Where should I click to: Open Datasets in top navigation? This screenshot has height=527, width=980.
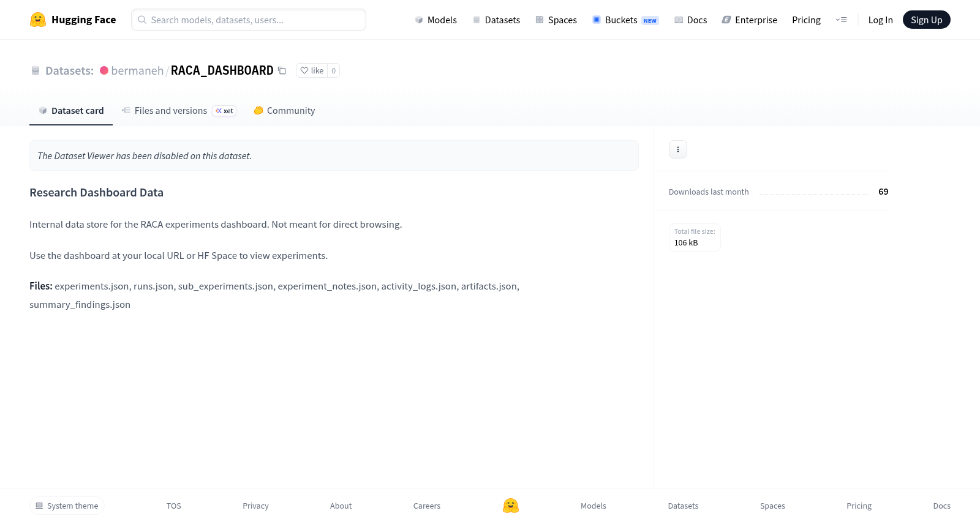496,20
